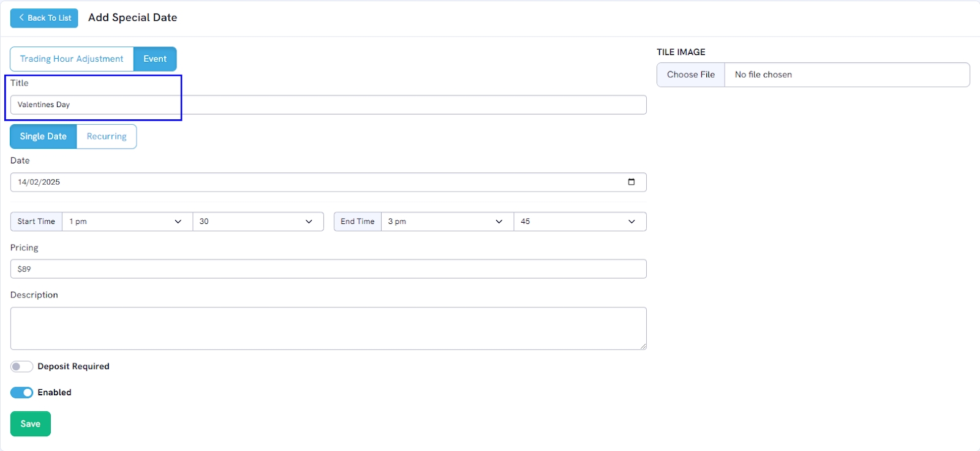Open the Start Time hour dropdown
The image size is (980, 451).
click(x=127, y=222)
